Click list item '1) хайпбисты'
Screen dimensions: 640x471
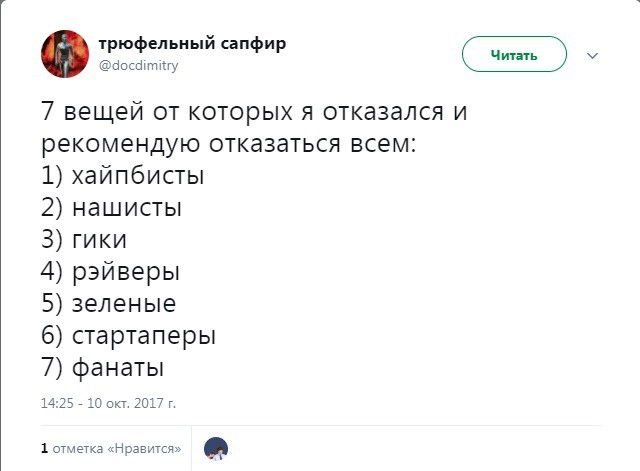point(123,177)
